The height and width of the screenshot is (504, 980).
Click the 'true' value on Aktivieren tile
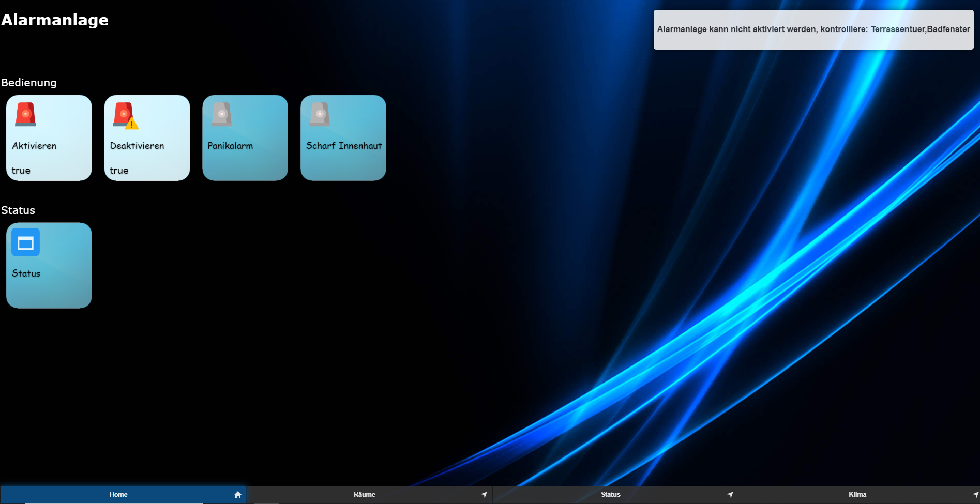tap(21, 170)
